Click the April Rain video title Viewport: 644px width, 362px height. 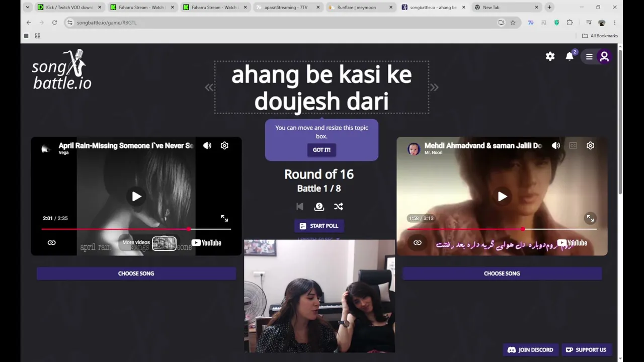[x=126, y=146]
